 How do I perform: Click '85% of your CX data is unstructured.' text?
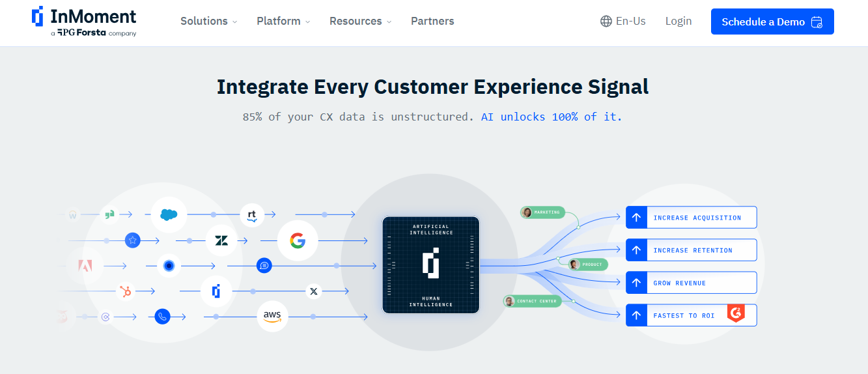click(x=358, y=117)
